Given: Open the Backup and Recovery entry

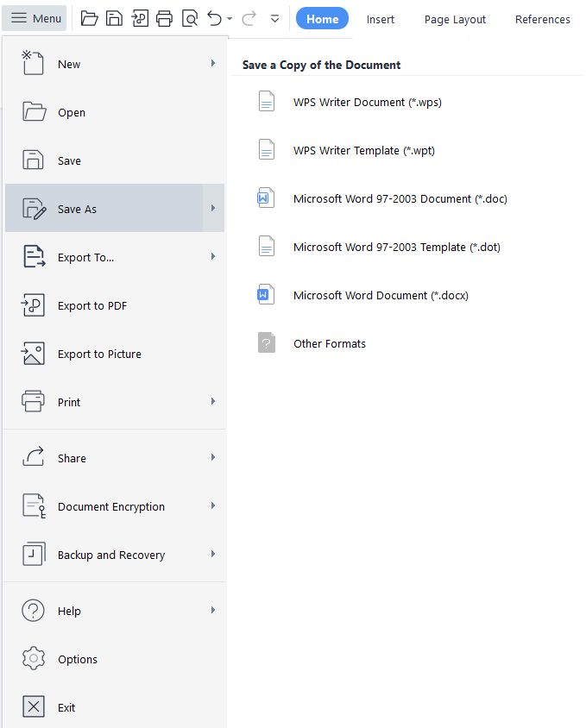Looking at the screenshot, I should point(115,555).
